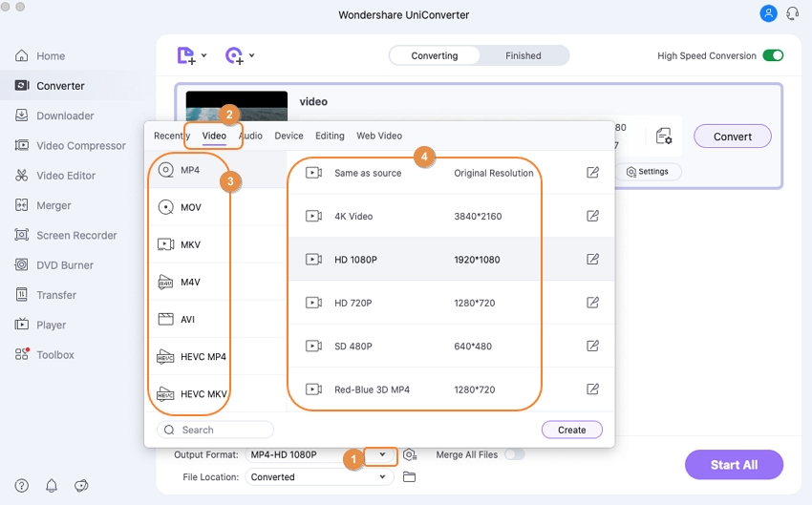Click the add files icon
Screen dimensions: 812x505
tap(186, 55)
